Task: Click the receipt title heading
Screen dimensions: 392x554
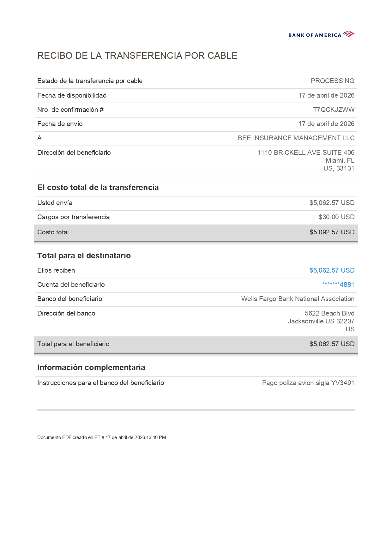Action: (x=137, y=56)
